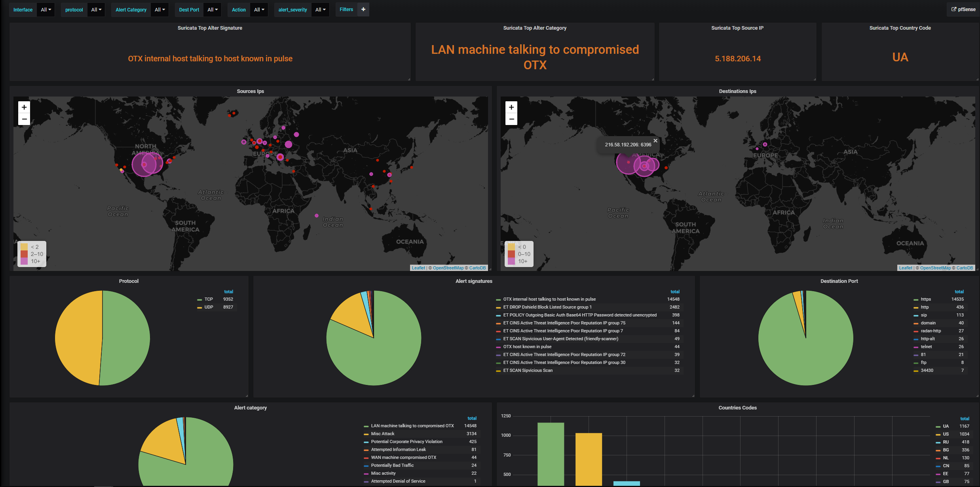The width and height of the screenshot is (980, 487).
Task: Sort Countries Codes legend by total
Action: [965, 419]
